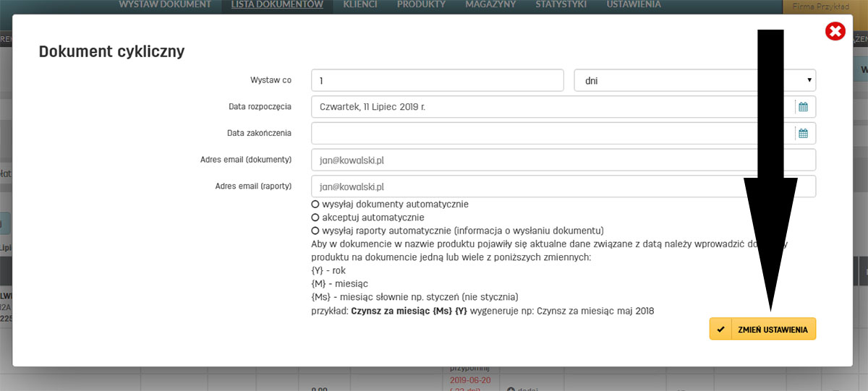Navigate to Magazyny section

[x=490, y=5]
